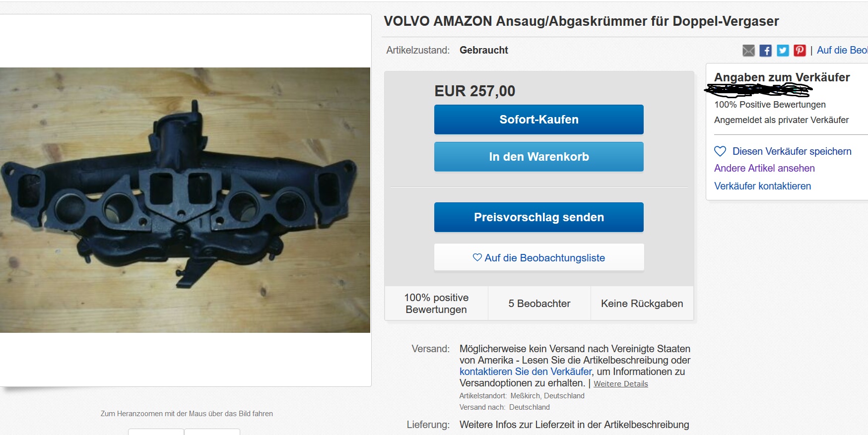Share listing via email icon

tap(748, 51)
